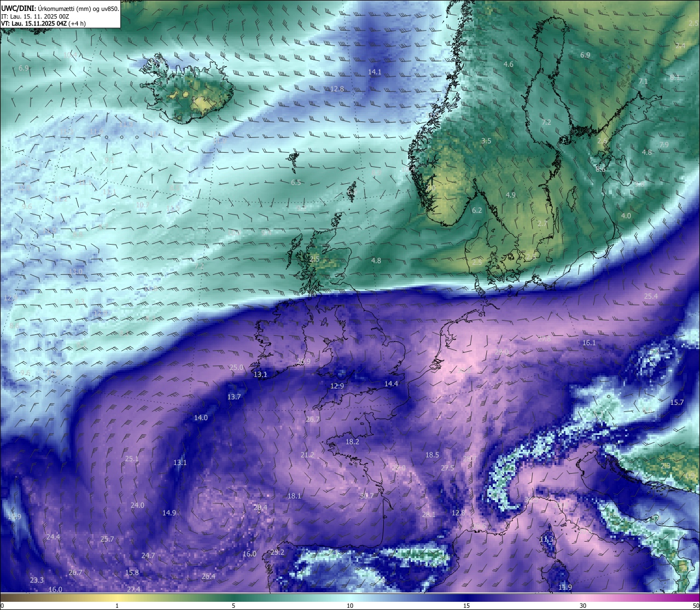Screen dimensions: 700x610
Task: Click the initial time line 'IT: Lau. 15. 11. 2025 00Z'
Action: click(x=35, y=16)
